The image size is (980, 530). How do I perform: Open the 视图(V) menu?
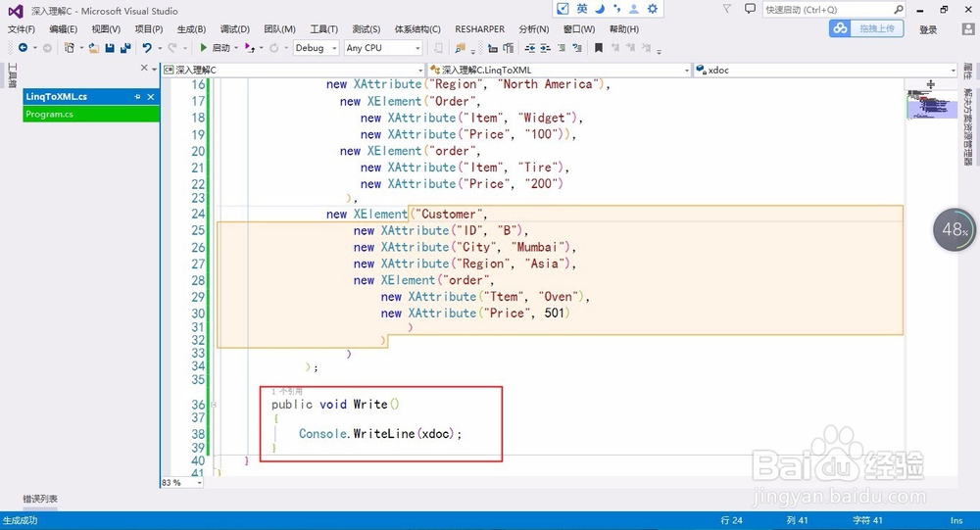(x=106, y=29)
